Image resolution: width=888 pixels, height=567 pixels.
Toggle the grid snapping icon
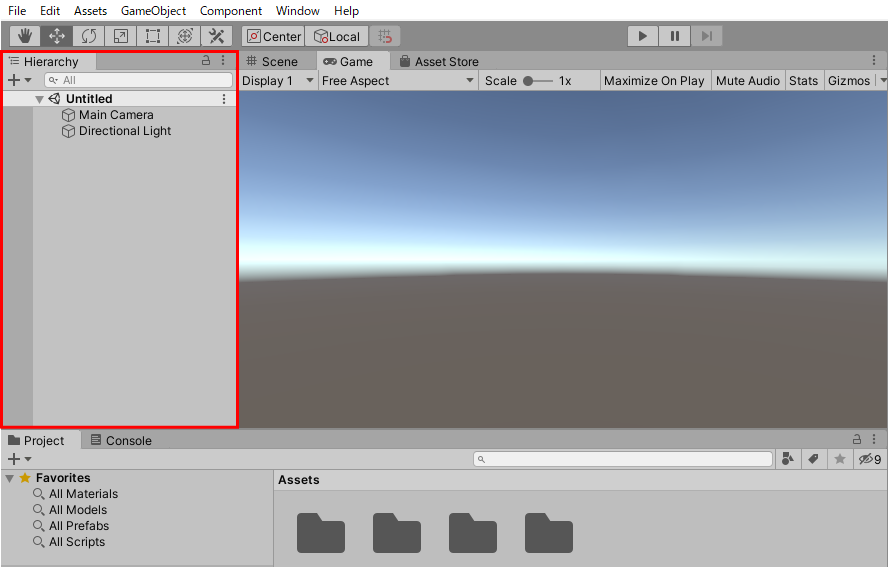click(385, 36)
